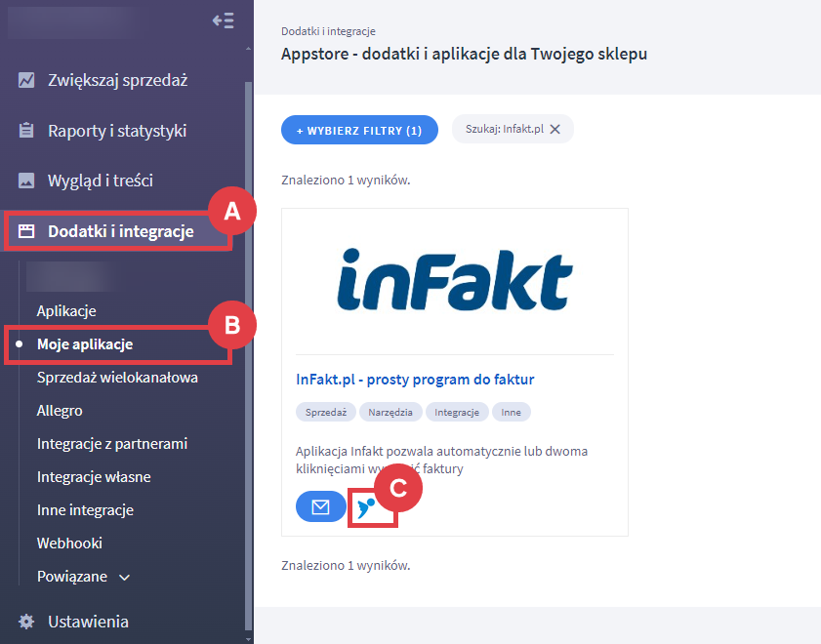Open the Allegro integration page
Viewport: 821px width, 644px height.
(60, 411)
